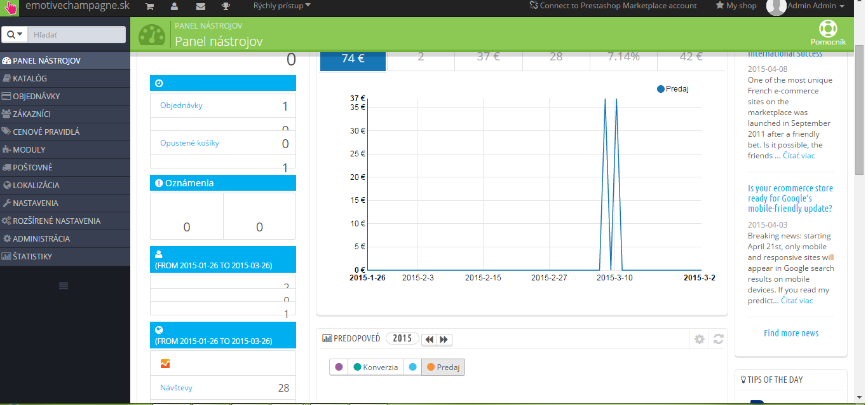Click the Hľadať search input field
The width and height of the screenshot is (868, 405).
77,34
